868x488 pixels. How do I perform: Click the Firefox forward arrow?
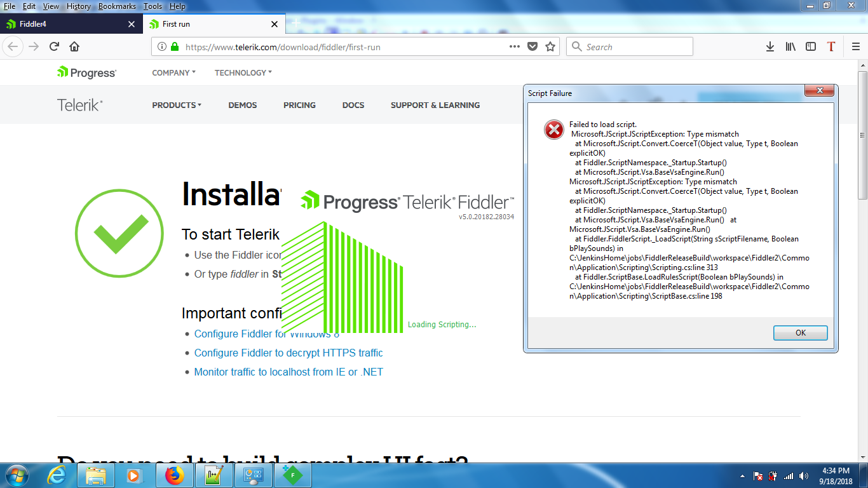[34, 46]
